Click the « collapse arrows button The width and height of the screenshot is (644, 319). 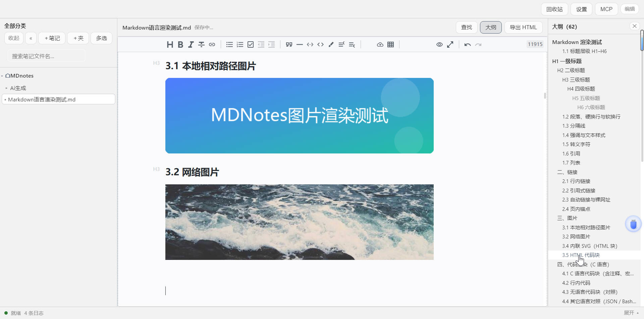point(31,38)
